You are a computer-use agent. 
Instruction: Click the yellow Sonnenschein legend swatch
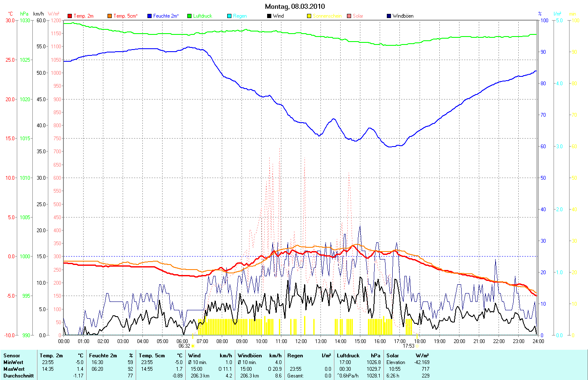coord(309,16)
